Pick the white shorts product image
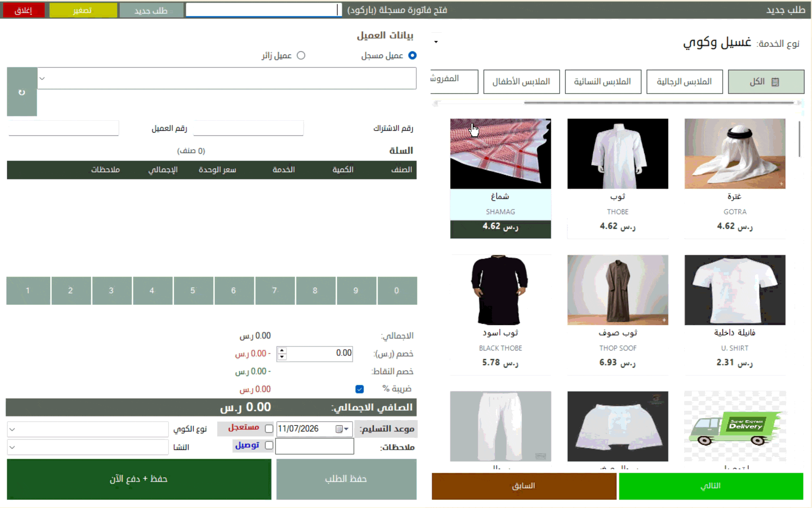The width and height of the screenshot is (812, 508). click(x=617, y=426)
